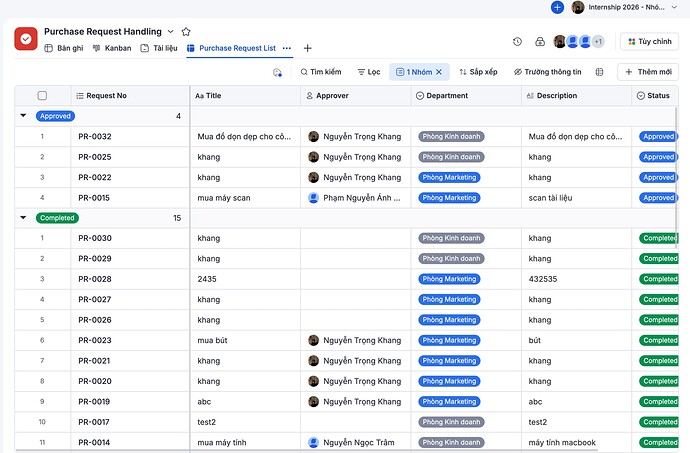Click the lock permissions icon

click(540, 41)
